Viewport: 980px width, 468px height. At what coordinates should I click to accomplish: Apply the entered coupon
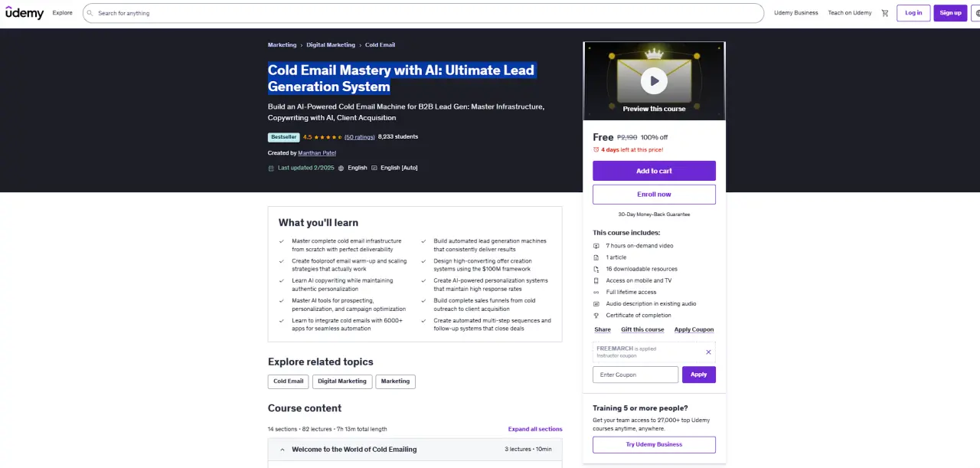click(699, 375)
